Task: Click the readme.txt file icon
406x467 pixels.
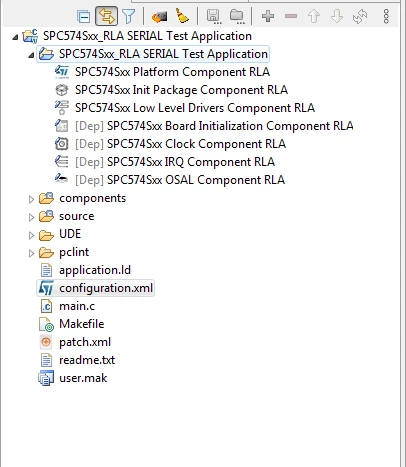Action: [x=46, y=360]
